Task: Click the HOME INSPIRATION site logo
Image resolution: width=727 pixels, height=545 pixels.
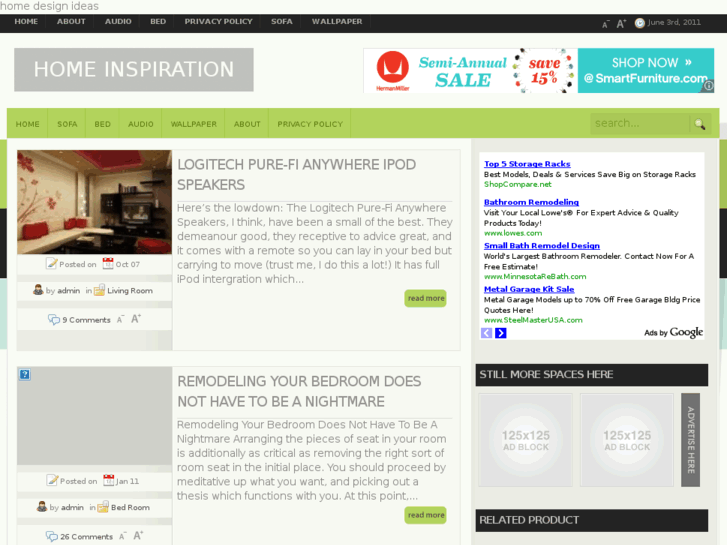Action: tap(134, 70)
